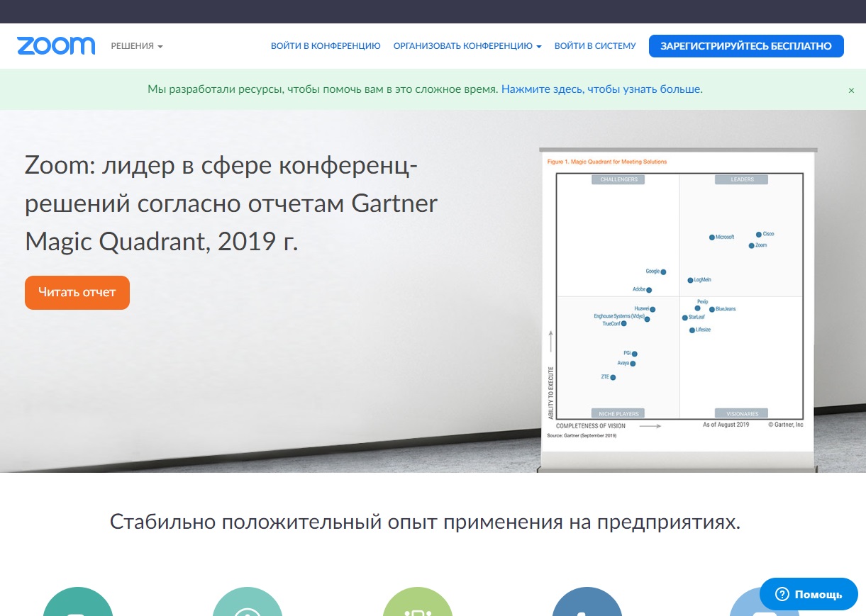The image size is (866, 616).
Task: Click the VISIONARIES label in the chart
Action: click(743, 413)
